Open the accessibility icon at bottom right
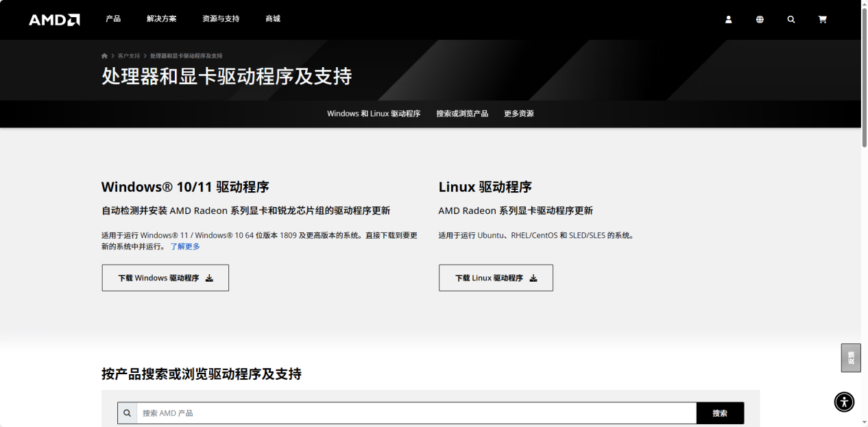 pyautogui.click(x=844, y=402)
